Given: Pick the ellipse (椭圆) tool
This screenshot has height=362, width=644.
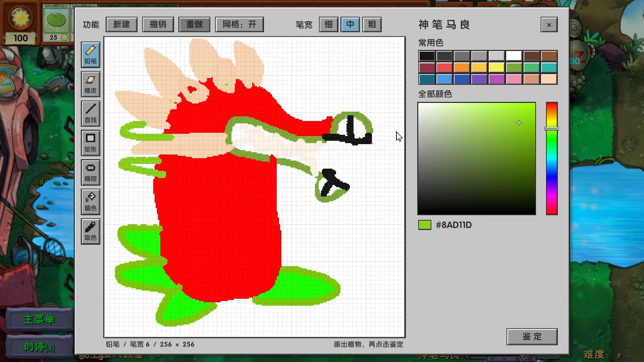Looking at the screenshot, I should coord(91,173).
